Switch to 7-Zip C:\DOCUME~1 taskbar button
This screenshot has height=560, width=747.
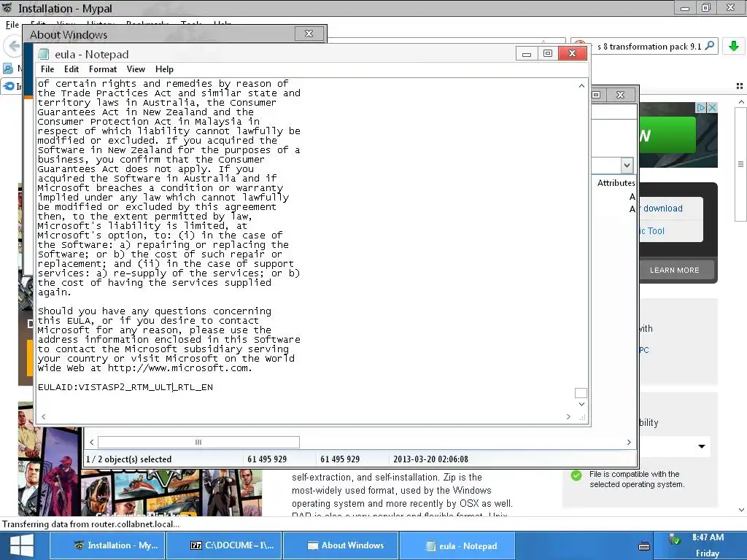click(224, 545)
